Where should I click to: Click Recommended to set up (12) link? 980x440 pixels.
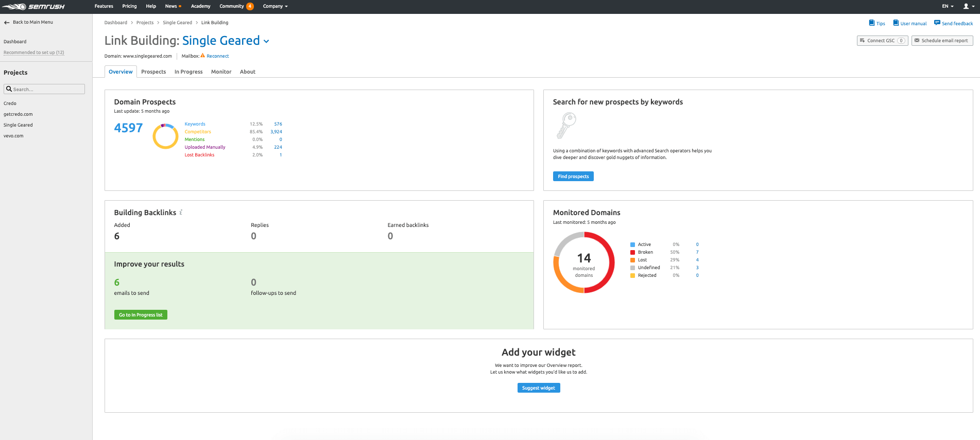pos(34,52)
